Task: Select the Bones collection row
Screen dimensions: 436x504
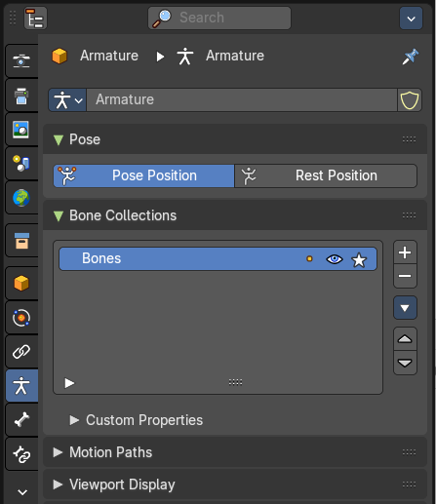Action: click(x=218, y=258)
